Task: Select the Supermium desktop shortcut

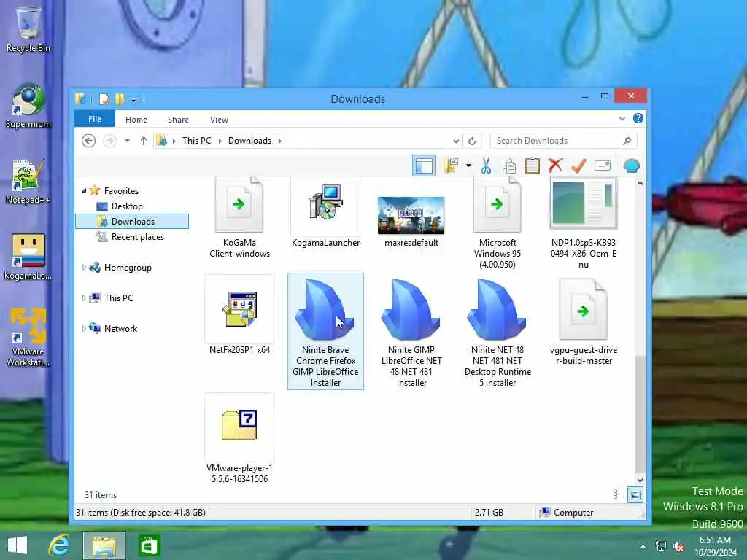Action: pos(28,106)
